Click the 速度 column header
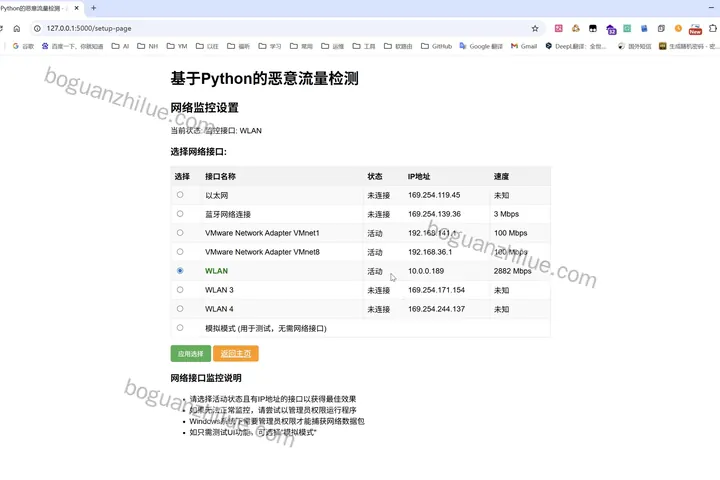The image size is (720, 480). (x=501, y=176)
